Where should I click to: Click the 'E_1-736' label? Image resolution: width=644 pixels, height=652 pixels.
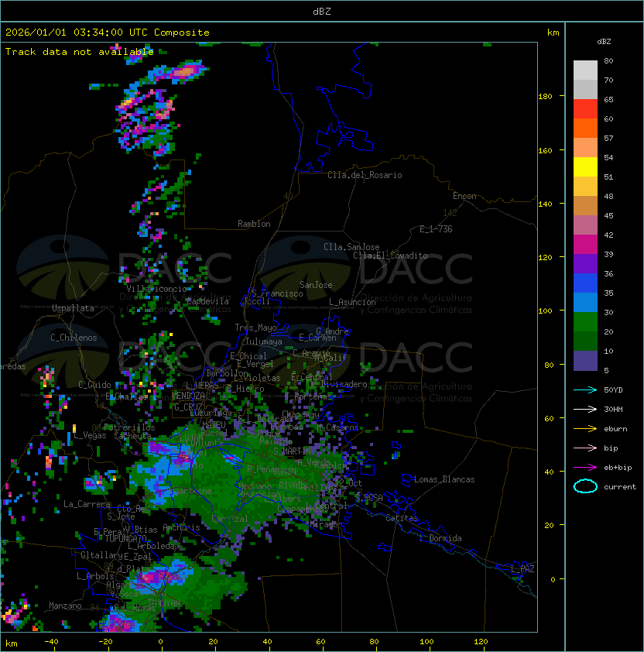point(436,229)
